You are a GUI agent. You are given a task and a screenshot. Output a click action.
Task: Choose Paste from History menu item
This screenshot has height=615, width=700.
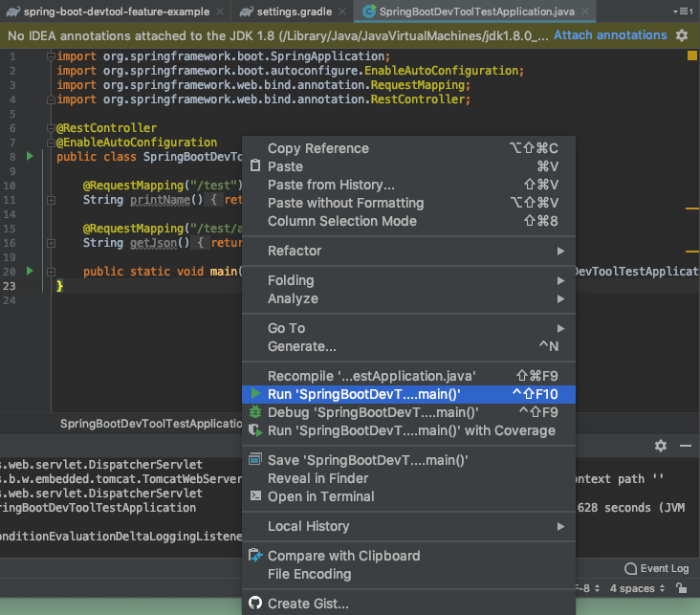[x=408, y=185]
